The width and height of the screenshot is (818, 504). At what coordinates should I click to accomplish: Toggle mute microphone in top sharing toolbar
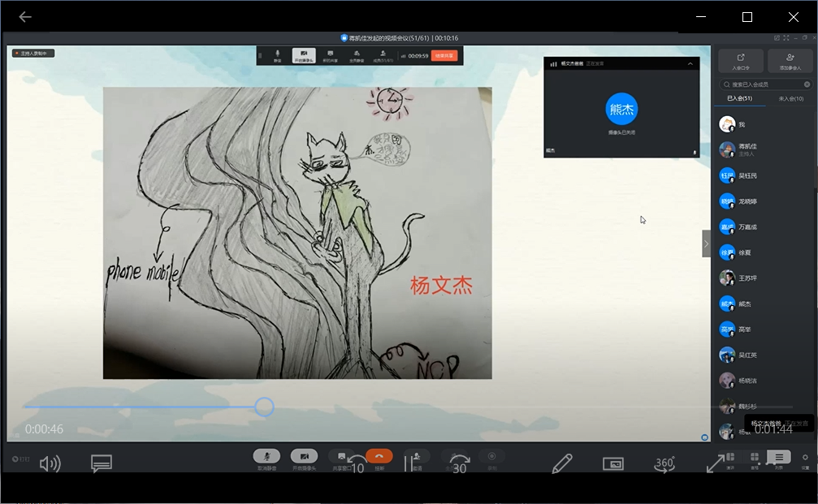(x=278, y=55)
